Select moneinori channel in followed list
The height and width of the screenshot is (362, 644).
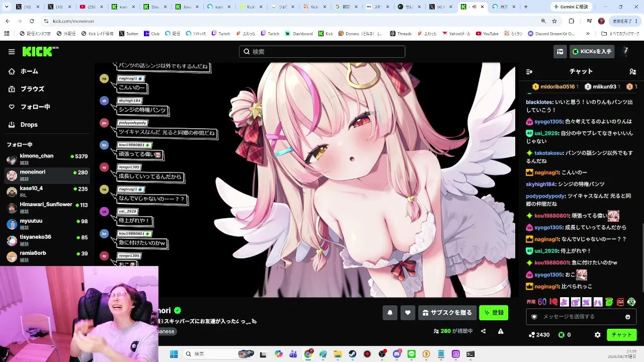click(x=47, y=175)
